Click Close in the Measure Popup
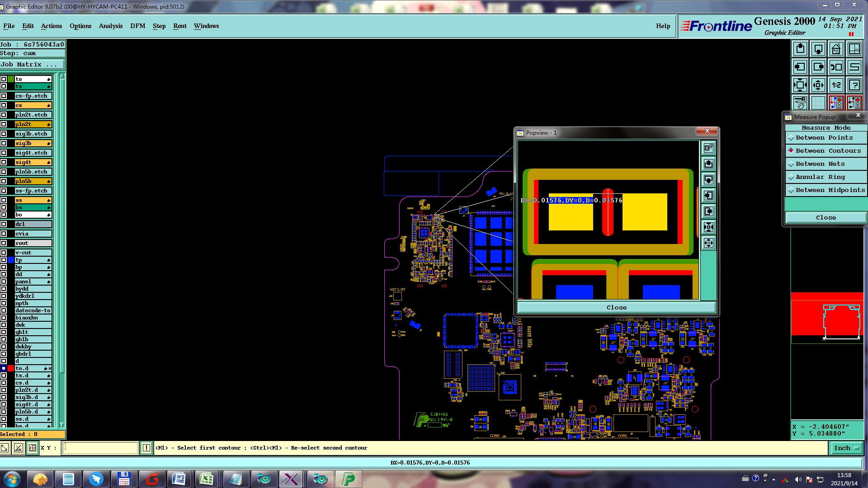Viewport: 868px width, 488px height. click(x=826, y=218)
